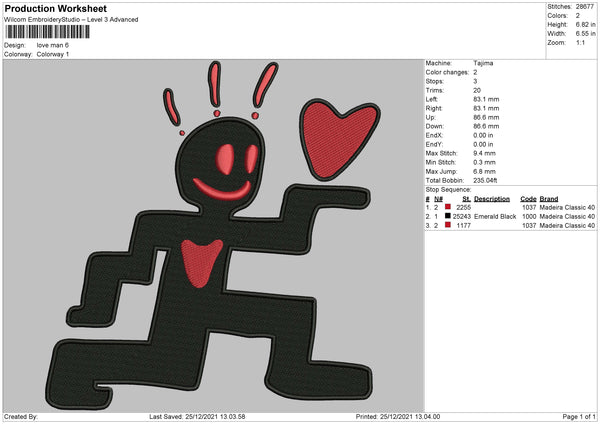Screen dimensions: 600x424
Task: Click the width value 6.55 in
Action: [x=585, y=34]
